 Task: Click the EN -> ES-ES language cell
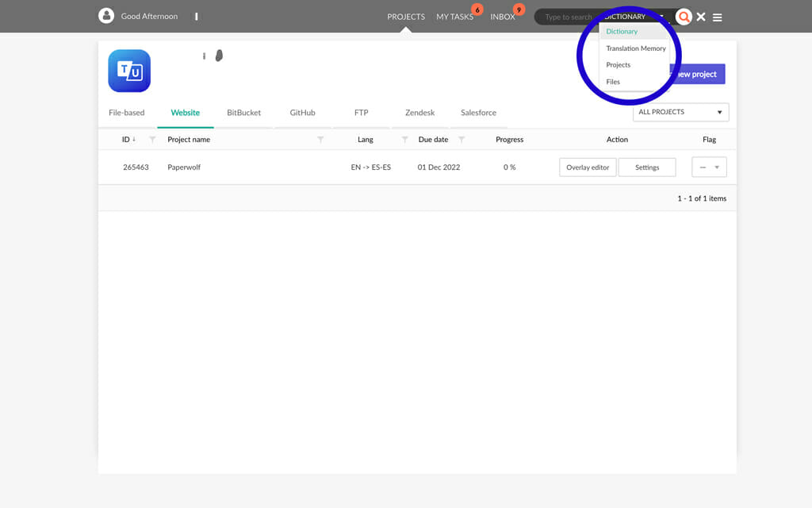pos(371,167)
